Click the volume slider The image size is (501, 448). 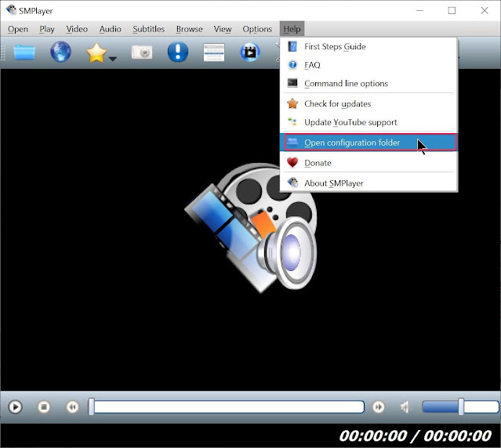point(460,406)
